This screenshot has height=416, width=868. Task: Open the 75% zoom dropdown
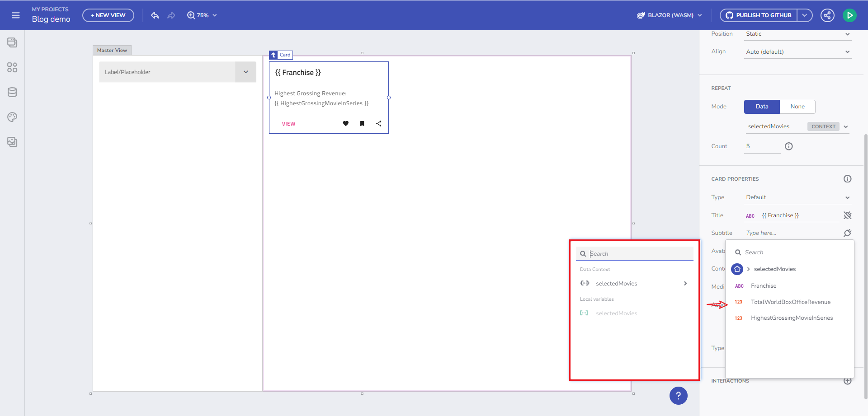click(202, 15)
